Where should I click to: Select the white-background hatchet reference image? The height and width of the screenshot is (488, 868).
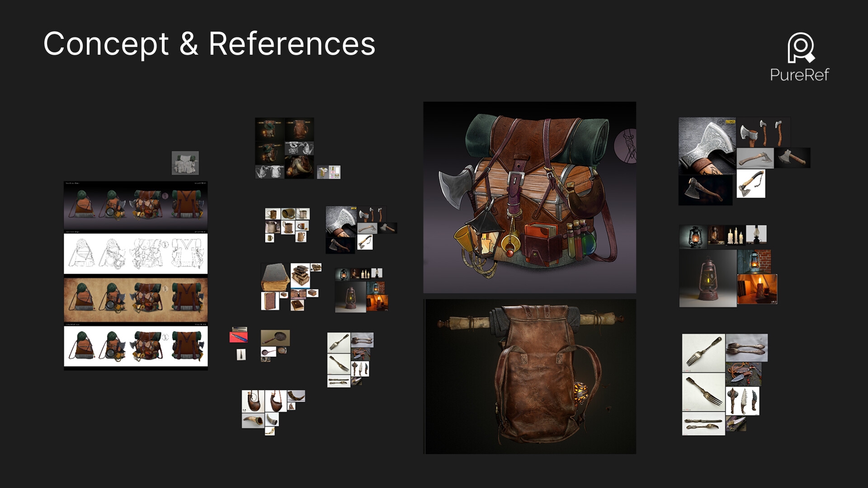pyautogui.click(x=750, y=183)
